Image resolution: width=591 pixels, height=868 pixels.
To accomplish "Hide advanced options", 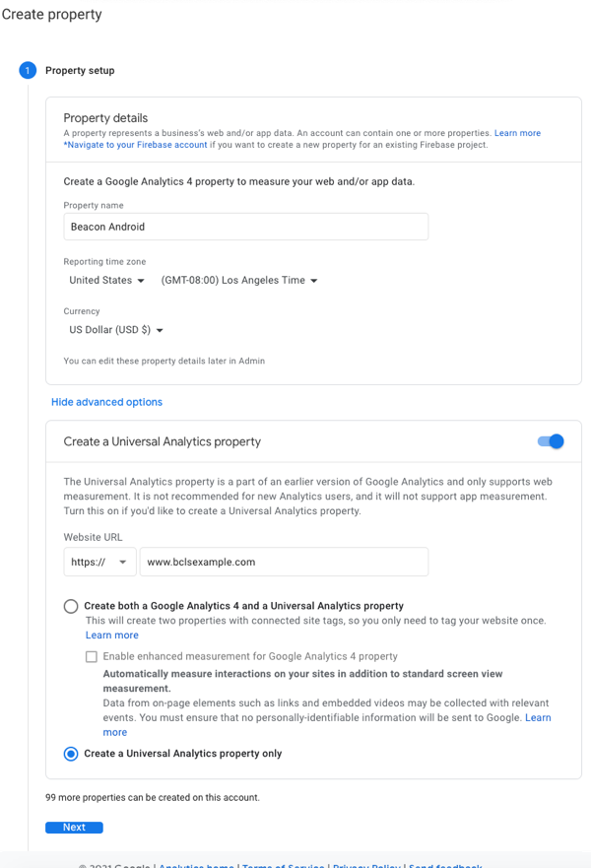I will (106, 402).
